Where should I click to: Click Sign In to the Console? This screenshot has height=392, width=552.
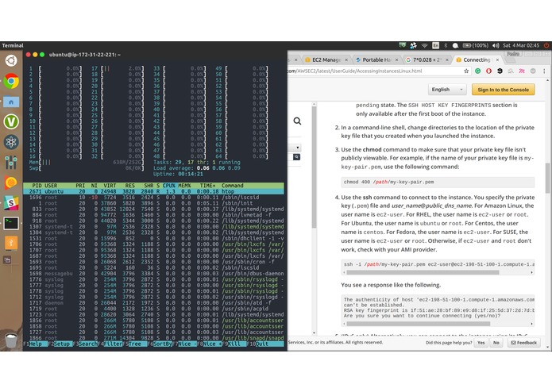[503, 90]
